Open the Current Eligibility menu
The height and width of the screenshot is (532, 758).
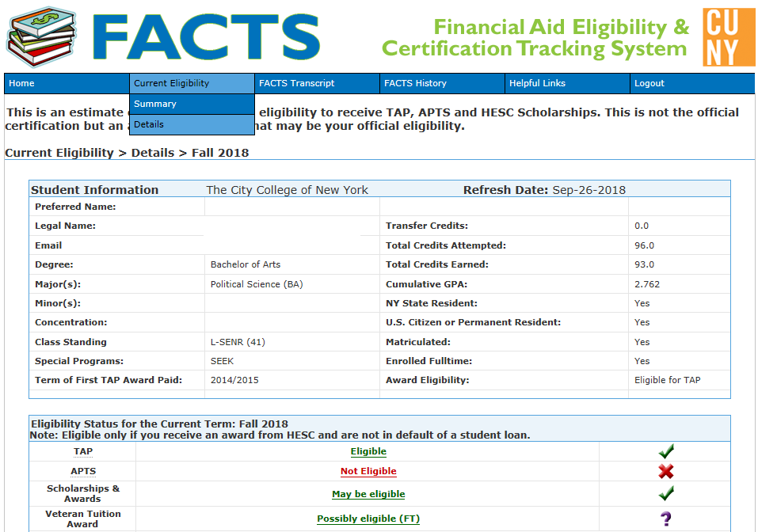point(192,83)
